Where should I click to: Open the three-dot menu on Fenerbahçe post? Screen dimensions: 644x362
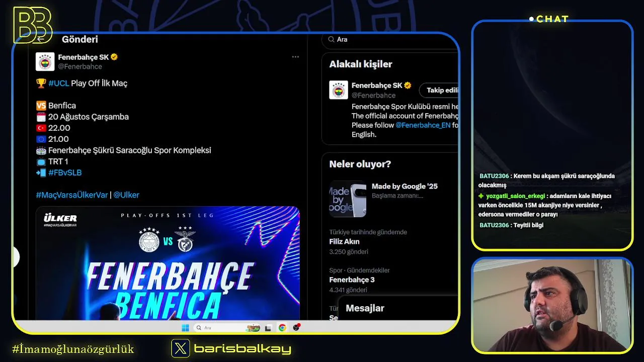click(x=295, y=57)
